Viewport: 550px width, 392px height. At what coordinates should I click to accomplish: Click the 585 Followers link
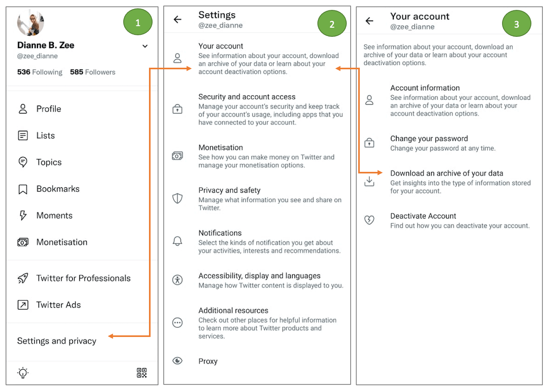click(92, 72)
